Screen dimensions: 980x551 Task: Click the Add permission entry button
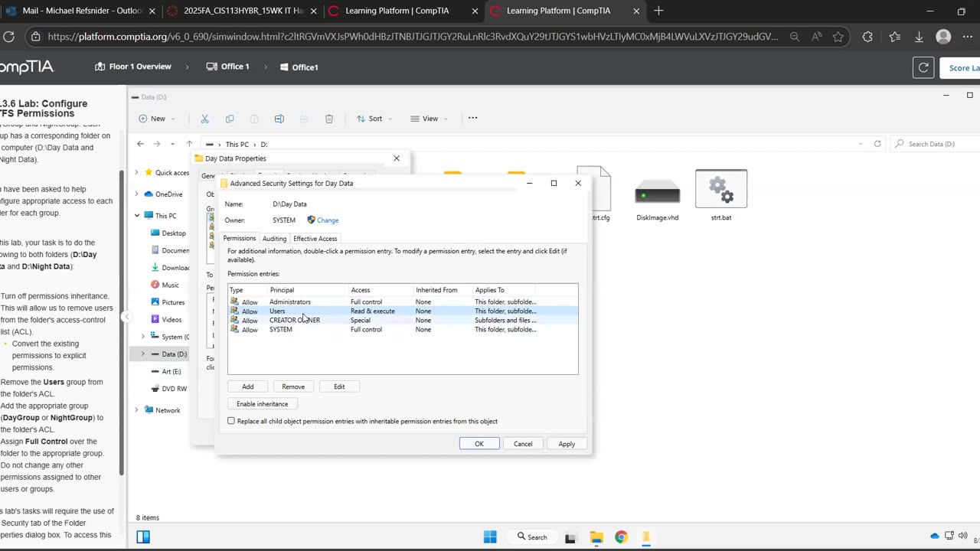pyautogui.click(x=248, y=386)
